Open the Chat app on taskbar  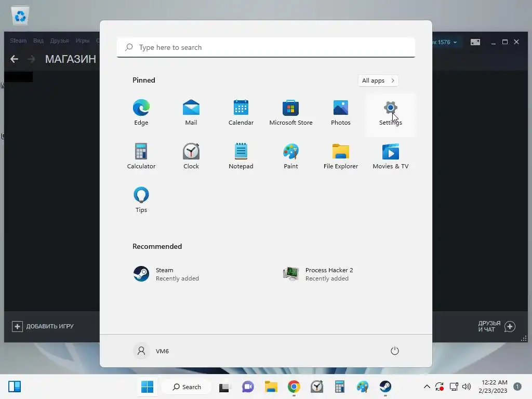click(248, 387)
